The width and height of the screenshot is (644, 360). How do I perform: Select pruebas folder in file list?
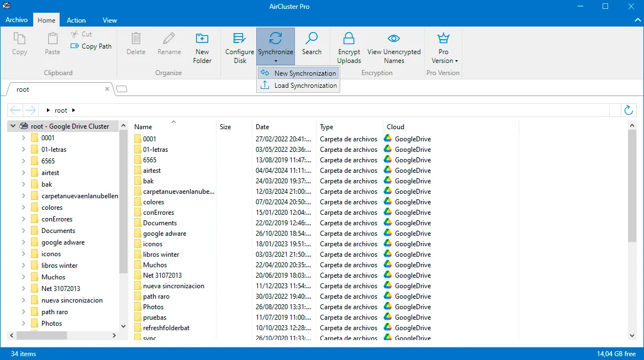point(155,317)
